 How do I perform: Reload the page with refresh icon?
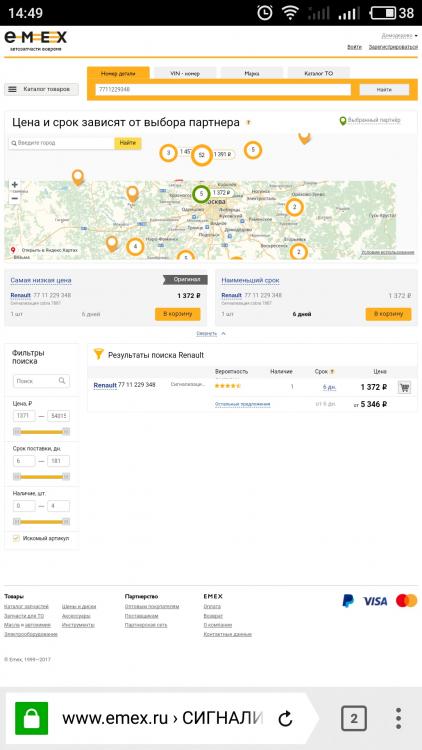285,718
